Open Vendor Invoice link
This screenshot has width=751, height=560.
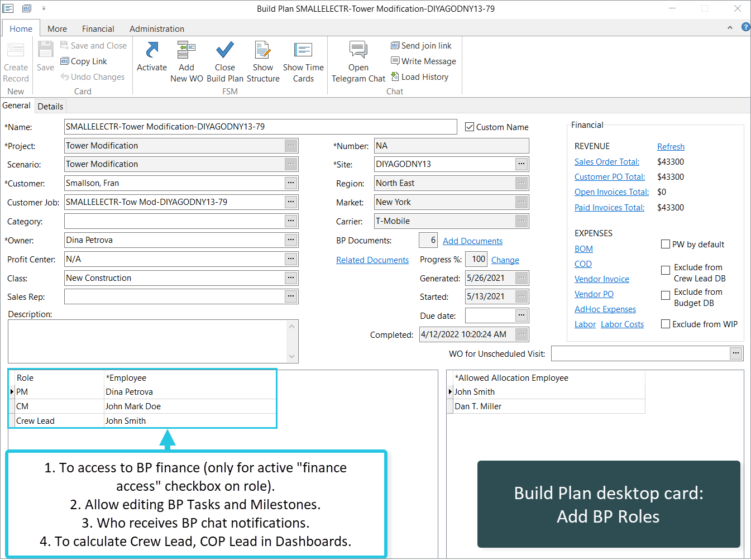click(602, 279)
